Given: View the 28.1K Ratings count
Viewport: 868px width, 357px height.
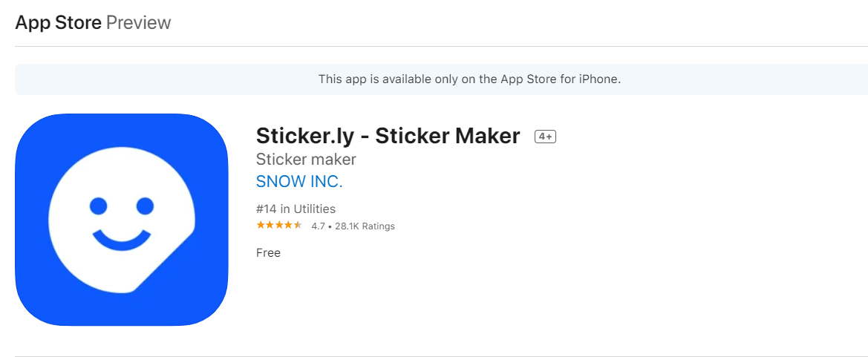Looking at the screenshot, I should (365, 226).
